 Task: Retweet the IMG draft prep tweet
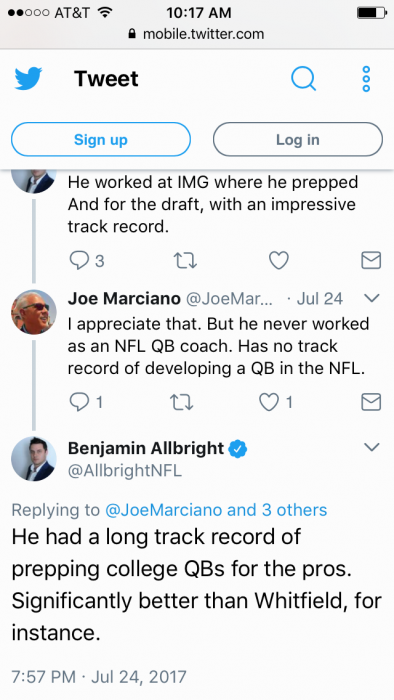click(x=185, y=260)
